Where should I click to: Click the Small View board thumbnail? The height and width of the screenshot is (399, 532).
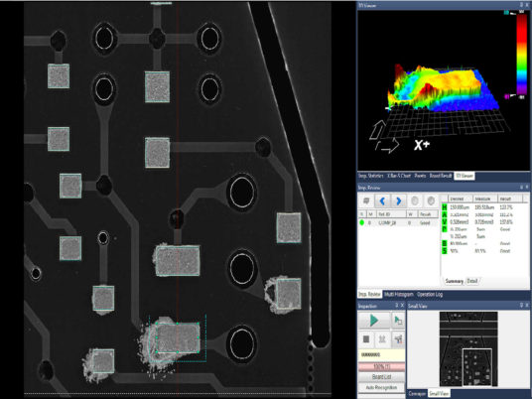coord(468,348)
